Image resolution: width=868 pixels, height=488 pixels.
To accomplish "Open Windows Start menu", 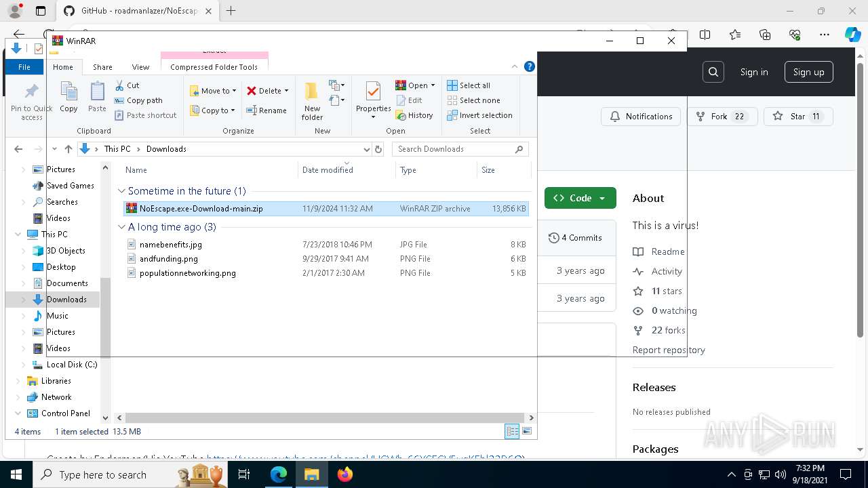I will pos(16,474).
